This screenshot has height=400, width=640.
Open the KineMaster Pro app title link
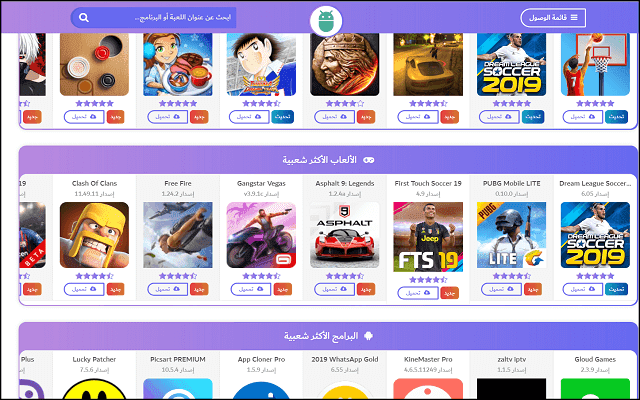click(x=428, y=360)
